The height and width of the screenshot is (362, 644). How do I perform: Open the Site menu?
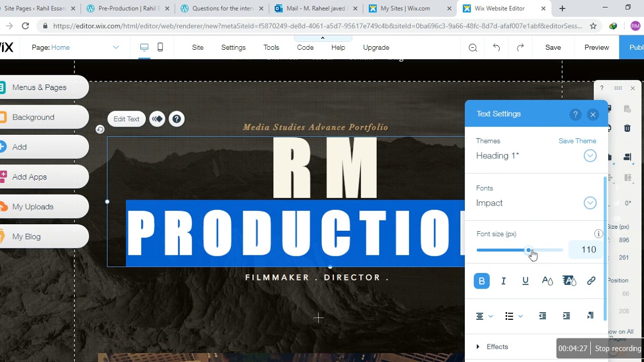click(198, 47)
